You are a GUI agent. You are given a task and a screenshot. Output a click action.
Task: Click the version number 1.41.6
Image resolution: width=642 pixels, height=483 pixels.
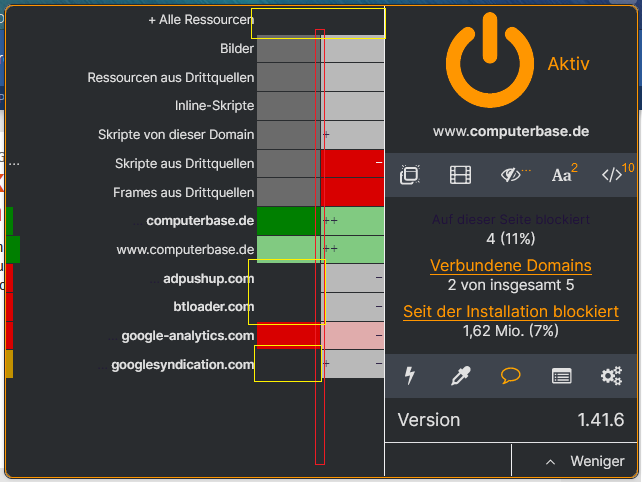pyautogui.click(x=601, y=420)
